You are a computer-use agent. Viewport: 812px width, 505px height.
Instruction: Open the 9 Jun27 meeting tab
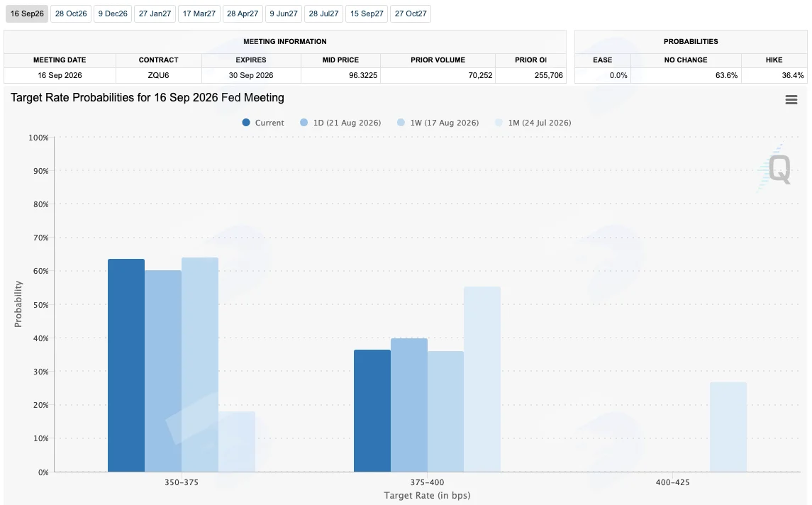click(x=284, y=13)
